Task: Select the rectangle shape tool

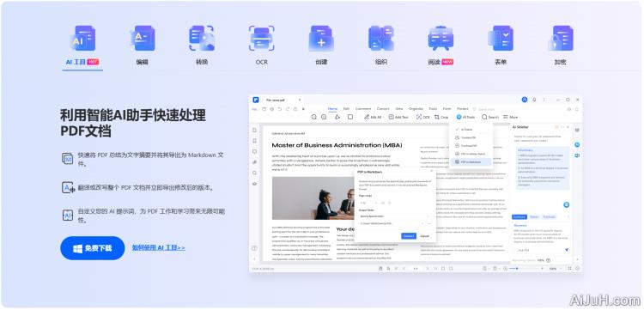Action: (x=350, y=117)
